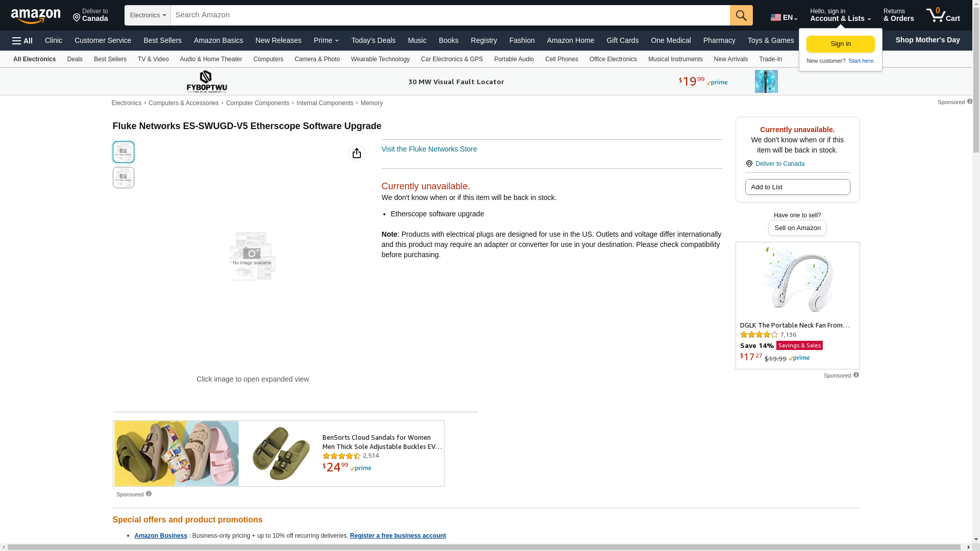Screen dimensions: 980x551
Task: Expand the Electronics search category dropdown
Action: [x=148, y=15]
